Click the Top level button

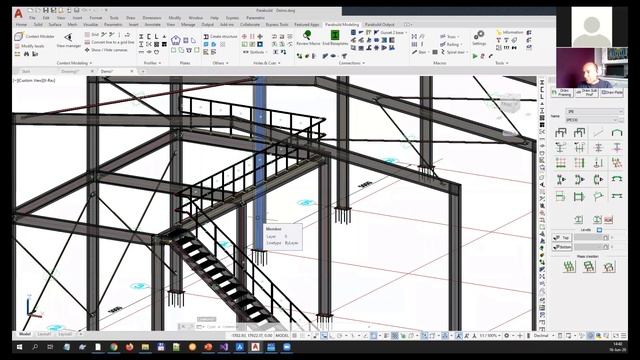tap(562, 238)
